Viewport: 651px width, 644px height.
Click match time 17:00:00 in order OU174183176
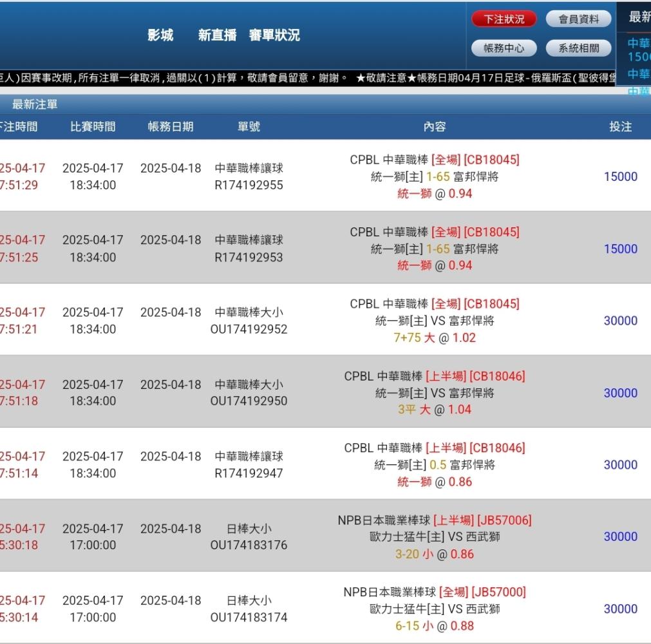click(93, 545)
